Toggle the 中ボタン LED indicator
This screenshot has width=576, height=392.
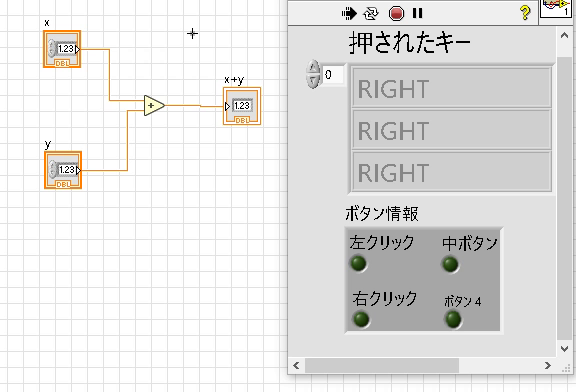tap(450, 265)
